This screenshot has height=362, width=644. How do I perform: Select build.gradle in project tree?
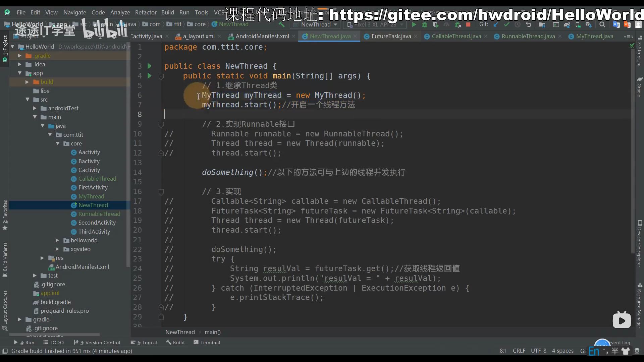pyautogui.click(x=55, y=302)
